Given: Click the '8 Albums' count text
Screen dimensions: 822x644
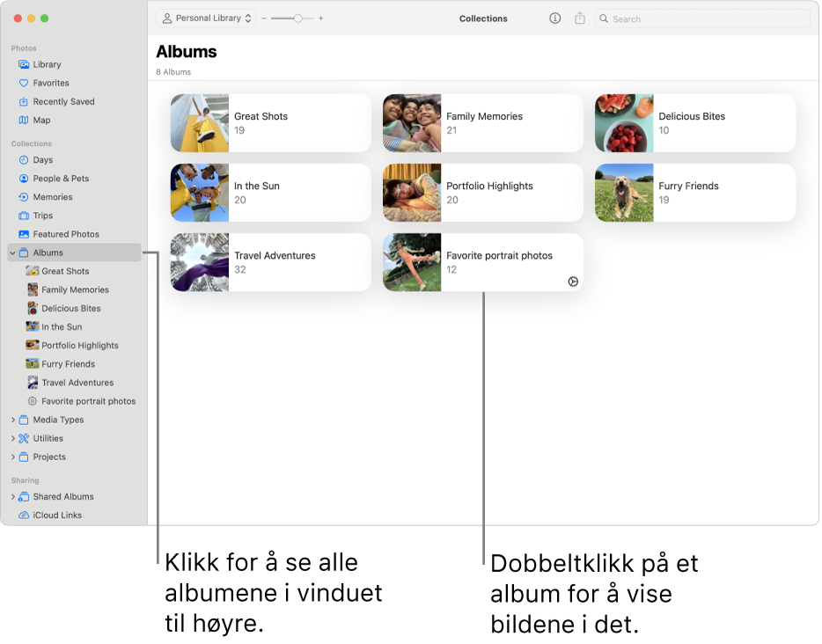Looking at the screenshot, I should pos(173,72).
